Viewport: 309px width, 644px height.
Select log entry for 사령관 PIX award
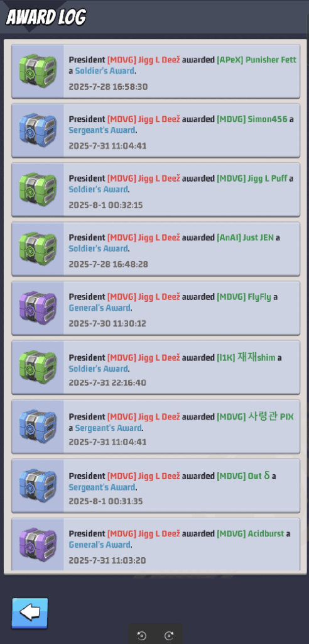[x=156, y=426]
